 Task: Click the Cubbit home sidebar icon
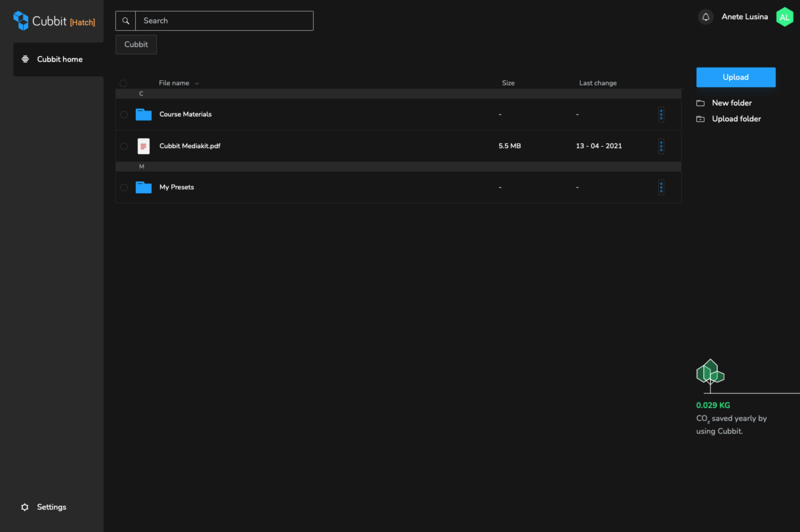(25, 59)
